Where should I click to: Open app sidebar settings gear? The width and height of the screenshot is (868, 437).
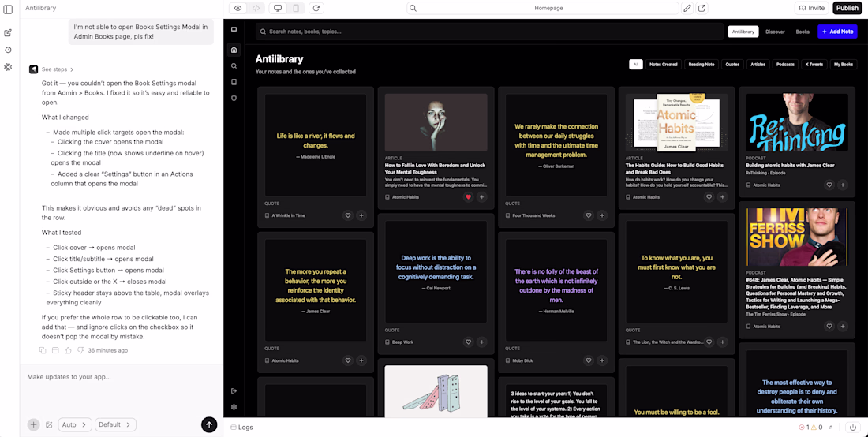234,406
